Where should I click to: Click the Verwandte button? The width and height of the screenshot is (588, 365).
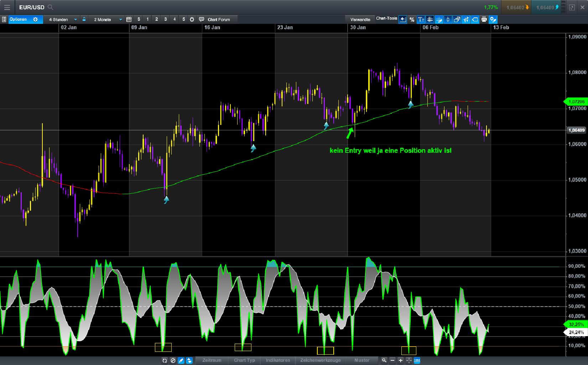tap(360, 20)
